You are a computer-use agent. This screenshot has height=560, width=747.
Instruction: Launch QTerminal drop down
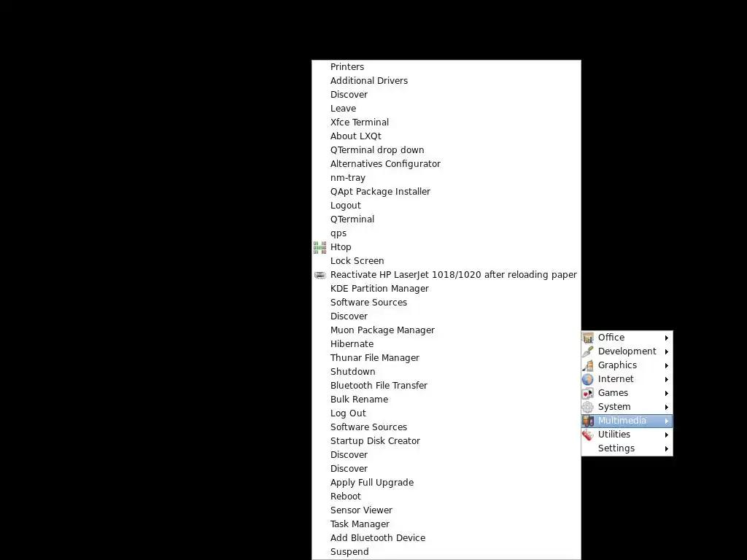pos(446,149)
